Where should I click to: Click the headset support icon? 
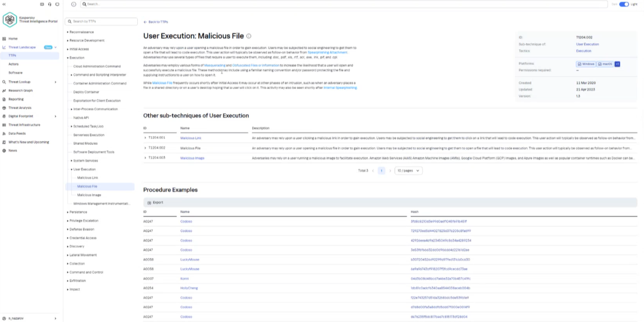[x=50, y=4]
